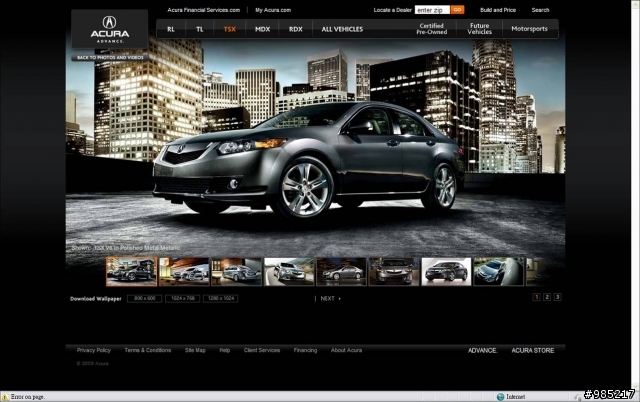The image size is (640, 402).
Task: Download the 1280 x 1024 wallpaper
Action: pyautogui.click(x=221, y=299)
